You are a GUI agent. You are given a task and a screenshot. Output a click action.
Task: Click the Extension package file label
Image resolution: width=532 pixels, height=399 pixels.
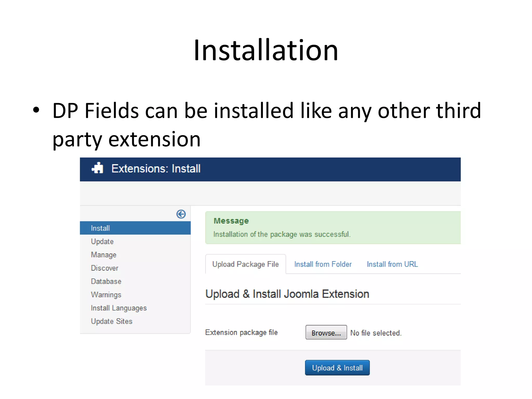[x=241, y=332]
